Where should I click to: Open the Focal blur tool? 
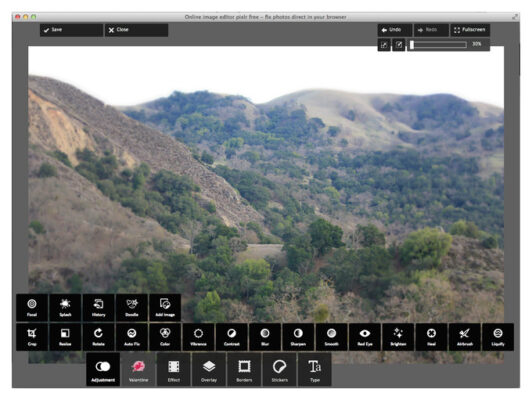pos(32,308)
